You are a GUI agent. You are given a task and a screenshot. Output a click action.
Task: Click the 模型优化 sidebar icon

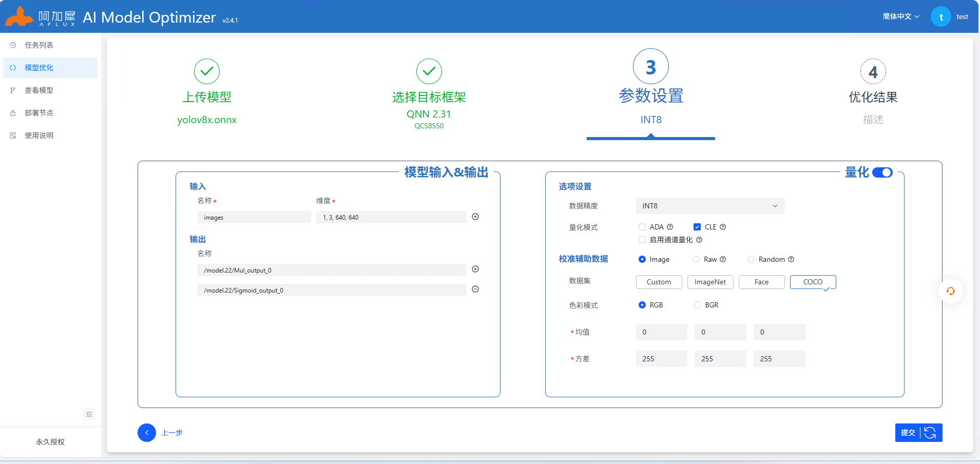click(x=13, y=68)
